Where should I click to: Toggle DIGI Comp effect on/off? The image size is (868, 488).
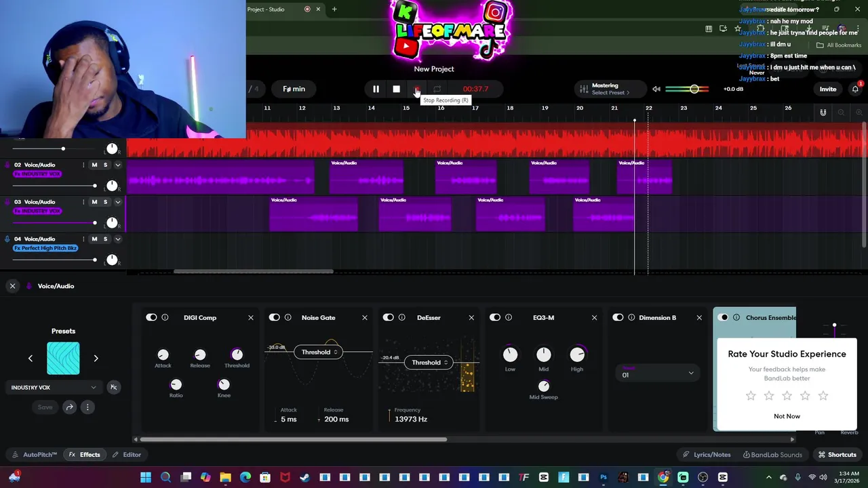pos(151,317)
